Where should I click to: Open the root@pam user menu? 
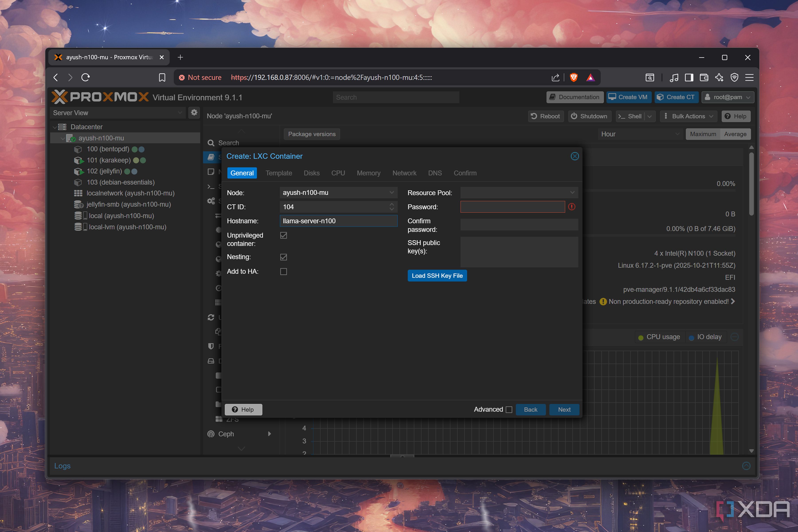728,97
